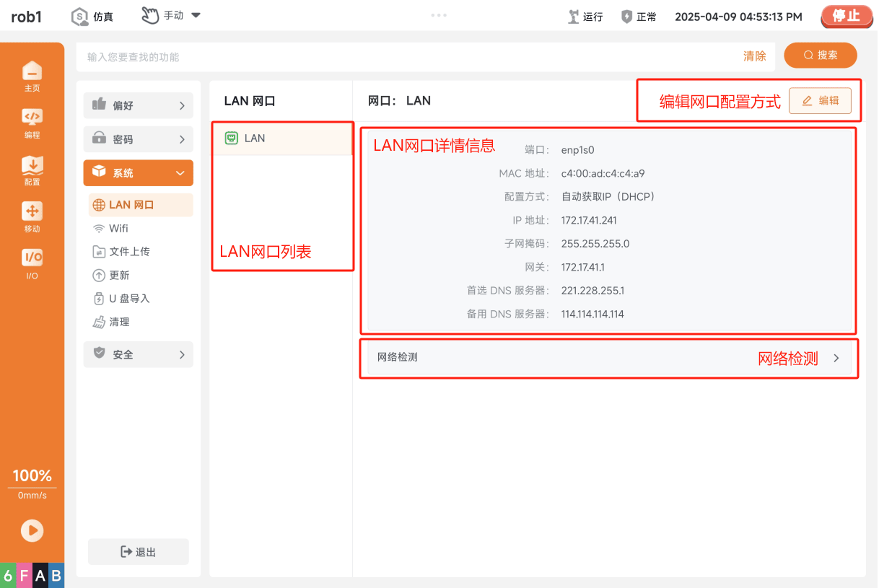The width and height of the screenshot is (879, 588).
Task: Open the I/O sidebar icon
Action: pyautogui.click(x=32, y=264)
